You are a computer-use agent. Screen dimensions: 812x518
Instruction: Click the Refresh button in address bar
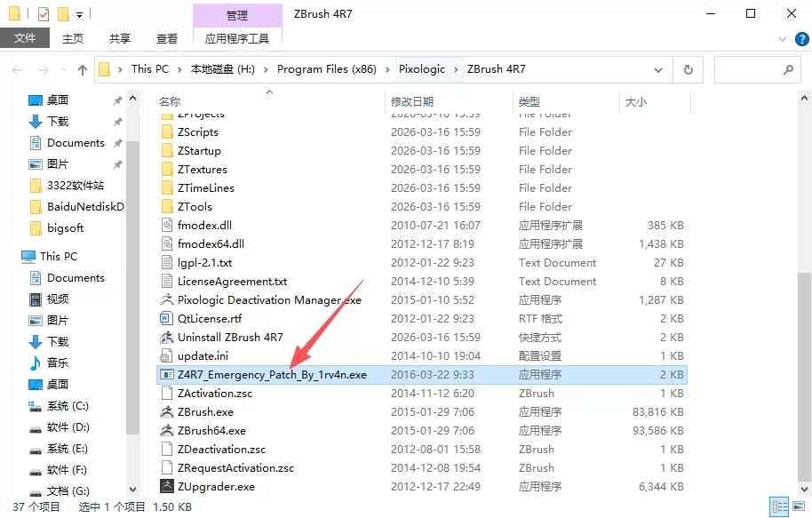pos(689,69)
